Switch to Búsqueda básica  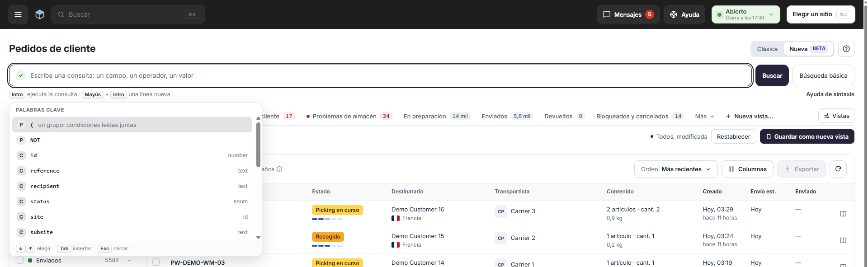tap(823, 75)
